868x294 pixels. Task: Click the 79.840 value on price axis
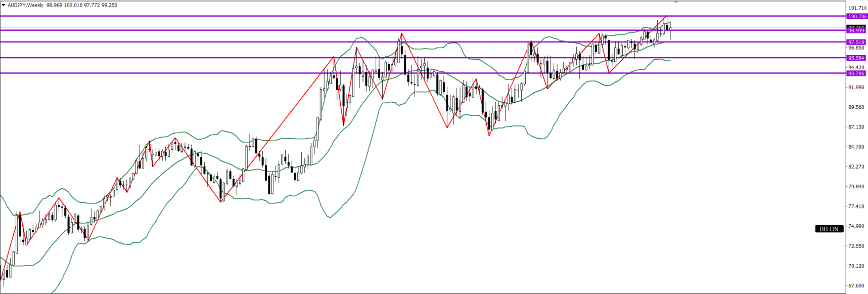[x=857, y=187]
